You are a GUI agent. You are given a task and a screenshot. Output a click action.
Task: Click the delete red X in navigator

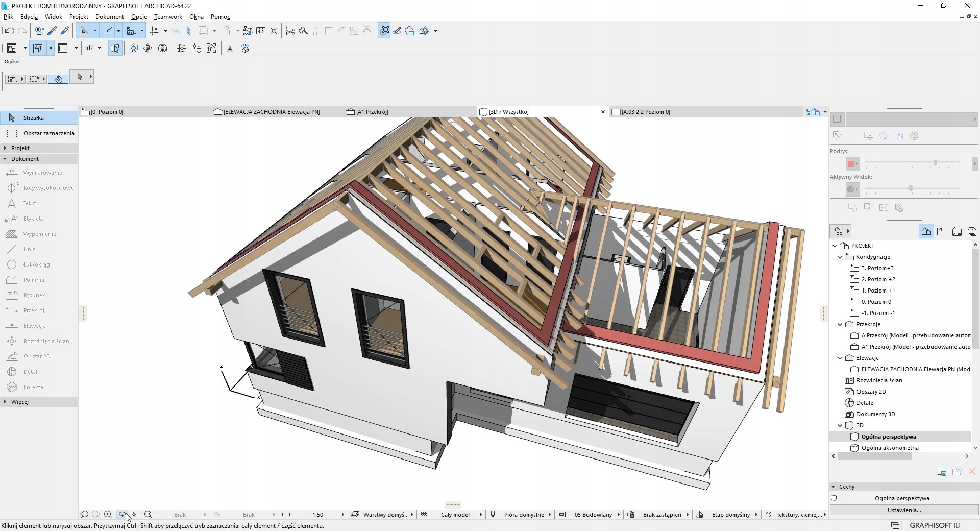[972, 472]
